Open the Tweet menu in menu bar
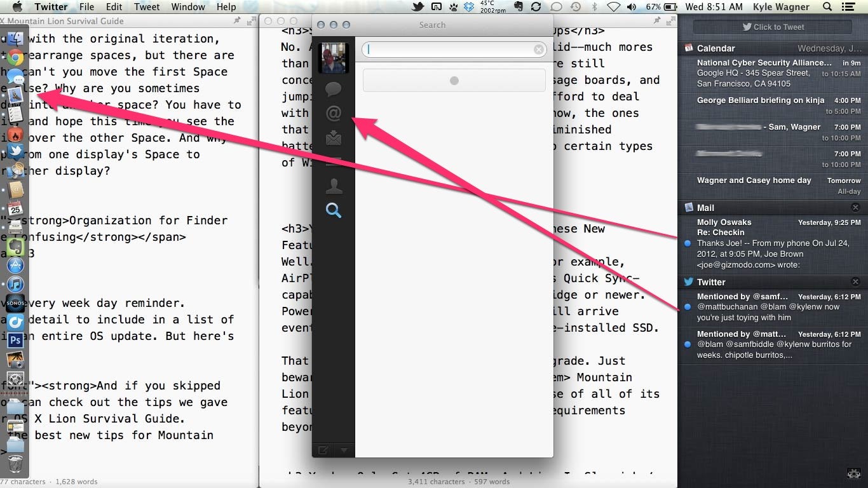The width and height of the screenshot is (868, 488). [x=147, y=7]
